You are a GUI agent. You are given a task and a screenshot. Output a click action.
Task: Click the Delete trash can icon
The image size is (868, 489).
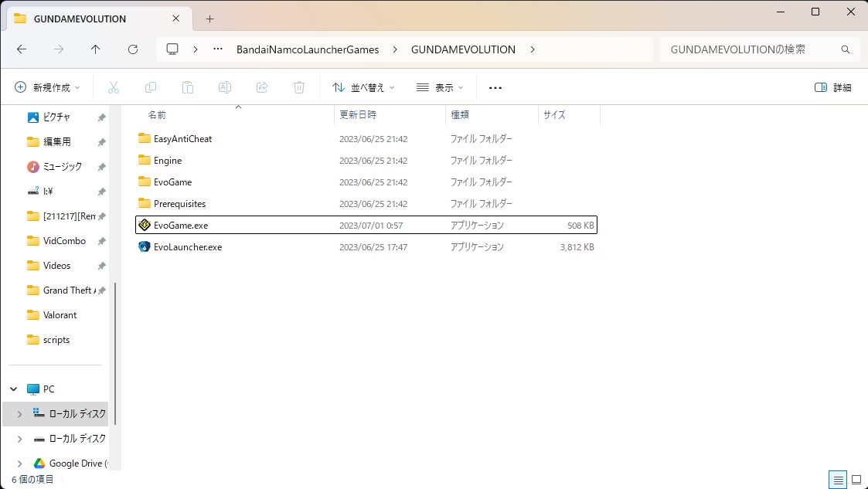[299, 87]
